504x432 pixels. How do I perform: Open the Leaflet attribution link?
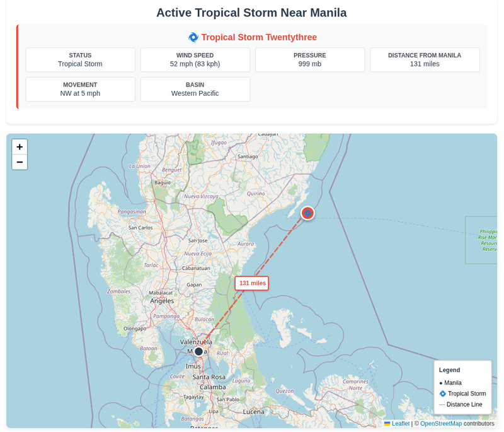click(401, 424)
